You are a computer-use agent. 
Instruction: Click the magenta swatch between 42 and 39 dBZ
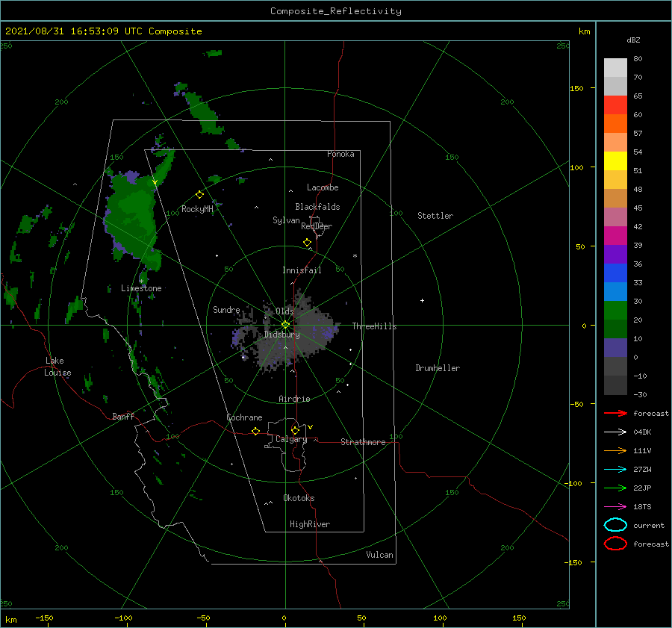615,236
